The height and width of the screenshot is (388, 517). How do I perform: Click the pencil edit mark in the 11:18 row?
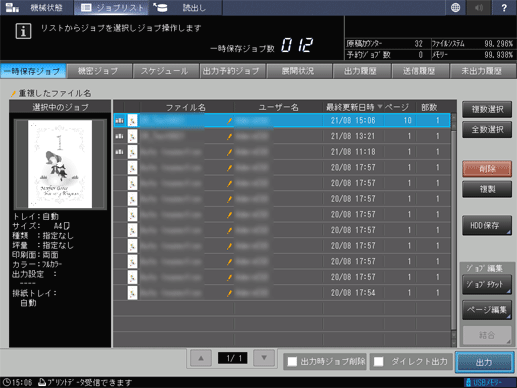(x=229, y=152)
